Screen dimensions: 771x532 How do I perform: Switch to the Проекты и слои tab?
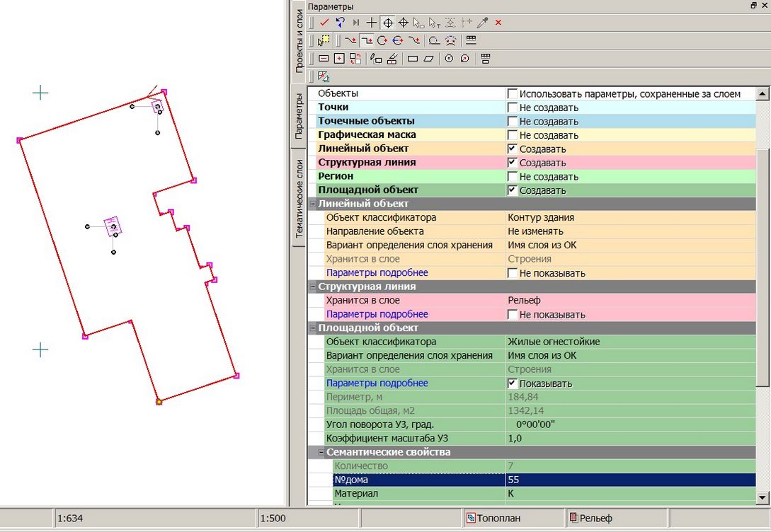click(x=299, y=41)
